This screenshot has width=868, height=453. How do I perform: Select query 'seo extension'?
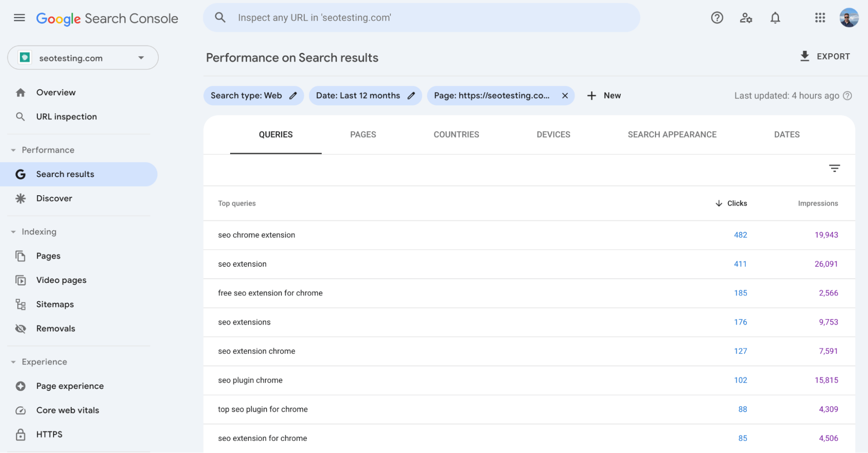[x=242, y=264]
